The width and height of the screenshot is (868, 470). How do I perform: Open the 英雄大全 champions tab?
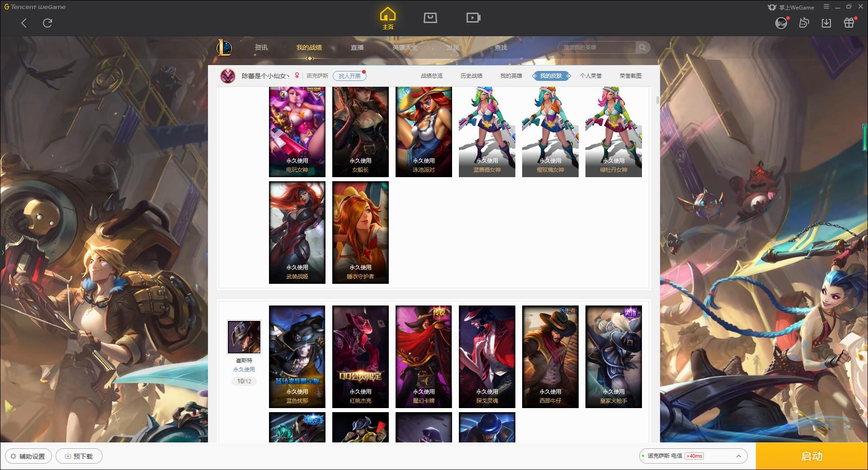[x=405, y=47]
